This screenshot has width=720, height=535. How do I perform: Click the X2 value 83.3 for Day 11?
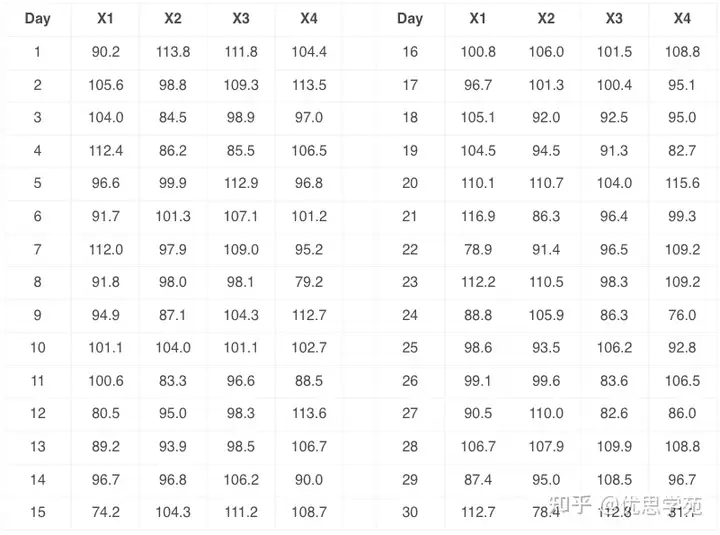(x=173, y=381)
